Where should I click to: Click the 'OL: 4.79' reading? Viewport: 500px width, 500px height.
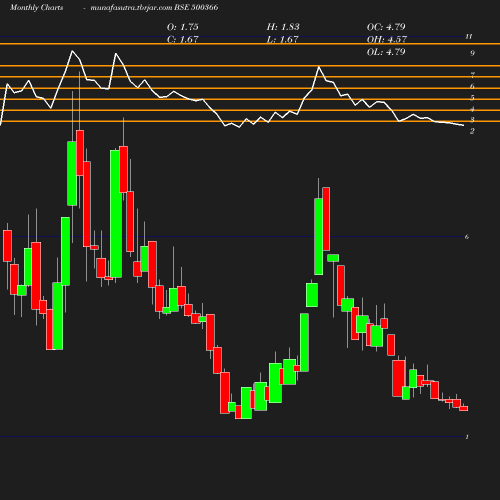[386, 52]
